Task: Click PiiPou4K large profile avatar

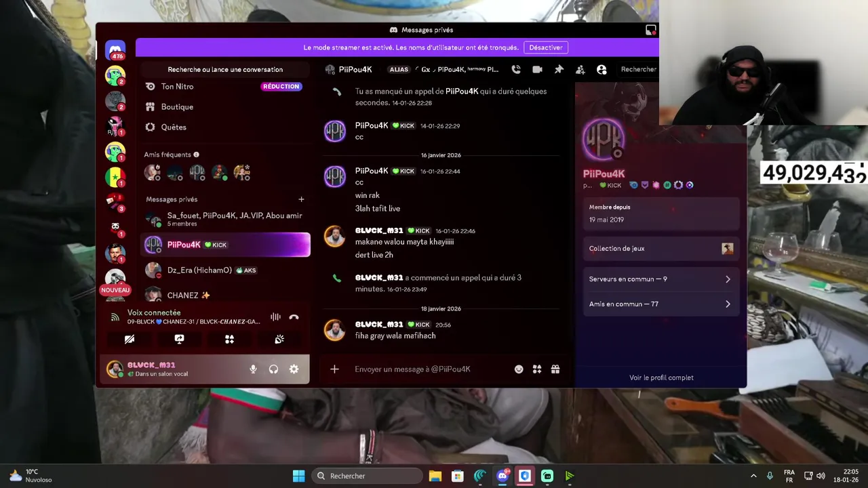Action: [603, 140]
